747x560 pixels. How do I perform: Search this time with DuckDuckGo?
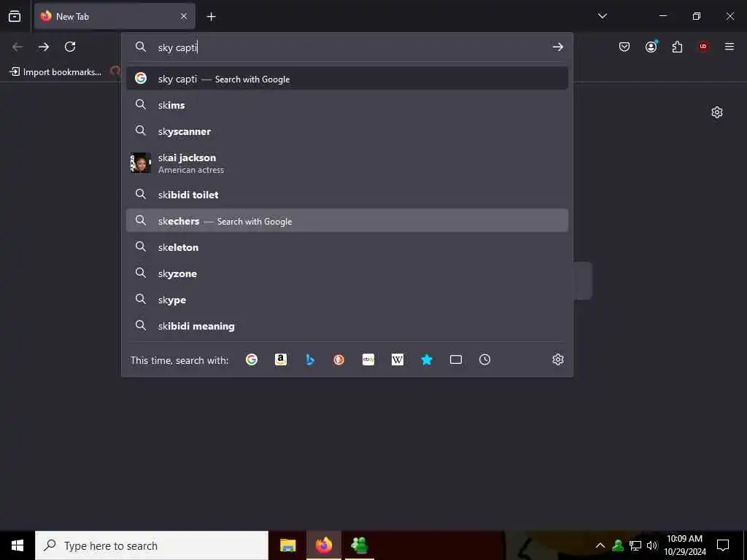pos(338,359)
